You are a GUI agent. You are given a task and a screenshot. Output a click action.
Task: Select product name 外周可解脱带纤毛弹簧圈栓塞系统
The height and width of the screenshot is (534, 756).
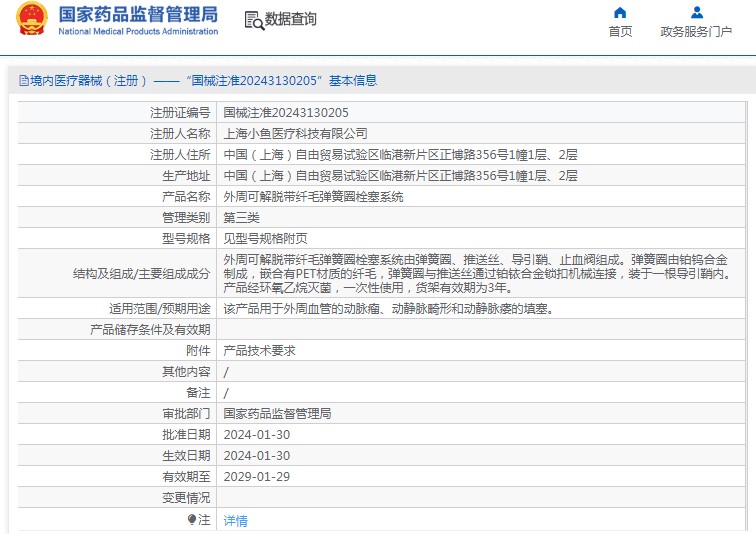(313, 197)
